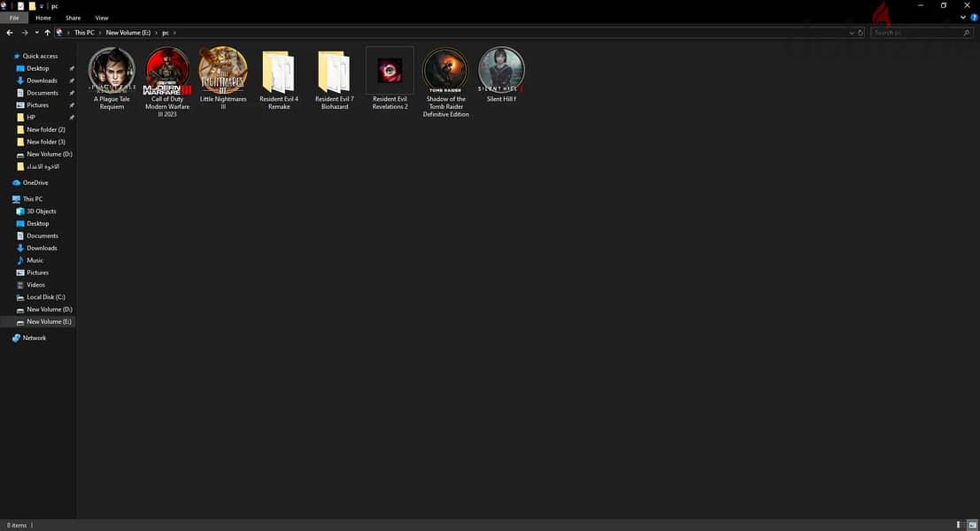Switch to large icons view in status bar
Screen dimensions: 980x531
click(x=973, y=525)
